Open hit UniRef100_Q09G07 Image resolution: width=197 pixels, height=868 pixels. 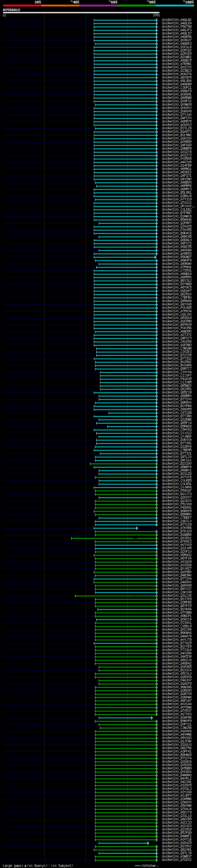177,40
